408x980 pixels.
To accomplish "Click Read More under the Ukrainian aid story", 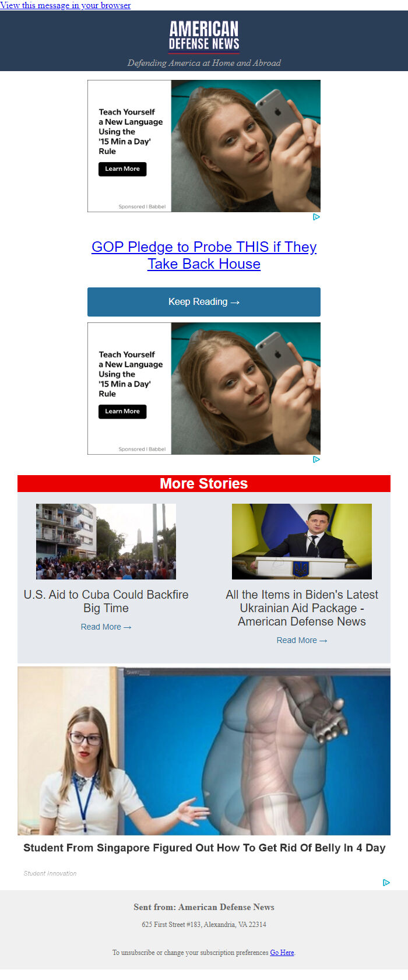I will (302, 640).
